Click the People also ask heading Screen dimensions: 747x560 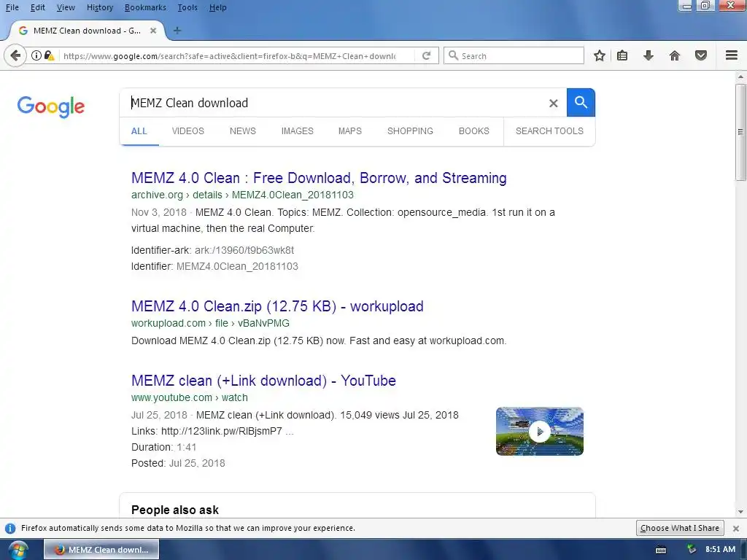point(175,510)
